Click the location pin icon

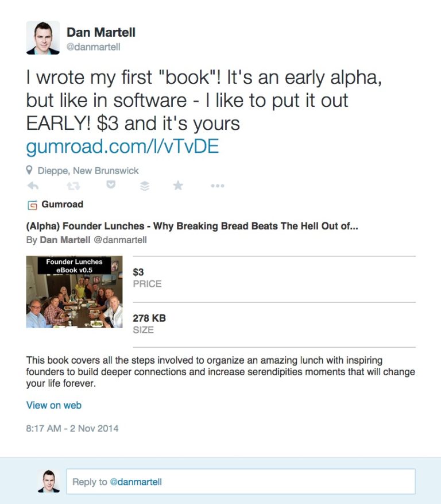[x=29, y=170]
